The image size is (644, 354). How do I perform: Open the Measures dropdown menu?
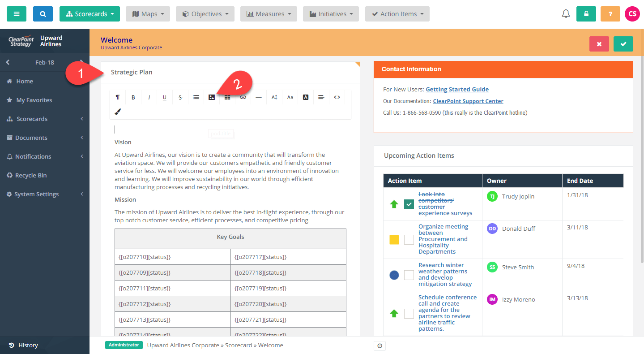click(269, 14)
